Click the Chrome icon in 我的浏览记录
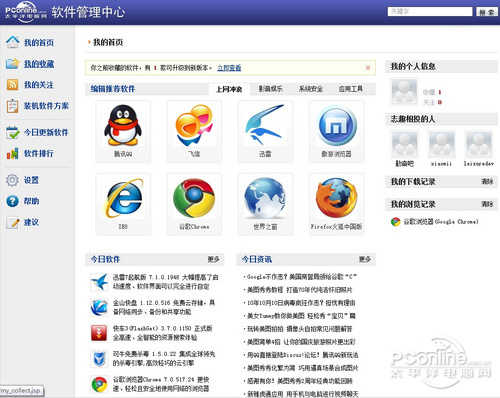The width and height of the screenshot is (500, 398). 395,222
